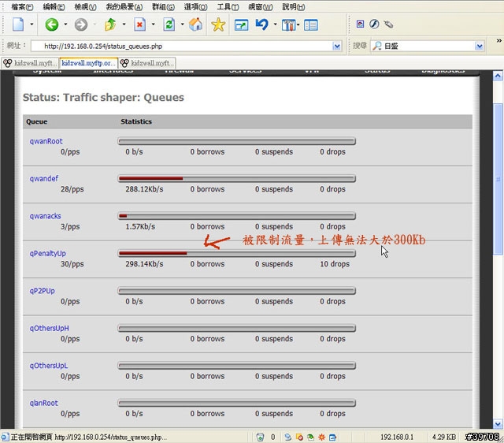Click the 298.14Kb/s value
The image size is (504, 443).
[x=144, y=264]
